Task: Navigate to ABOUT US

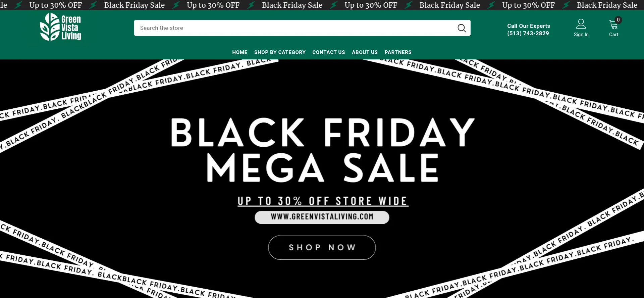Action: tap(365, 52)
